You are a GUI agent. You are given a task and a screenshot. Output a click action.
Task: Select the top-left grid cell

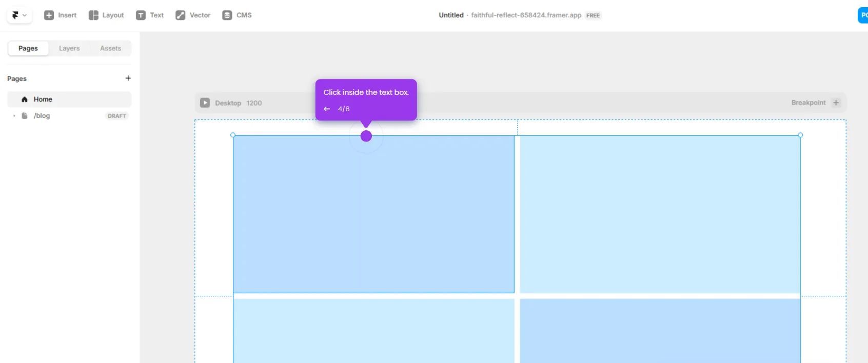point(373,214)
